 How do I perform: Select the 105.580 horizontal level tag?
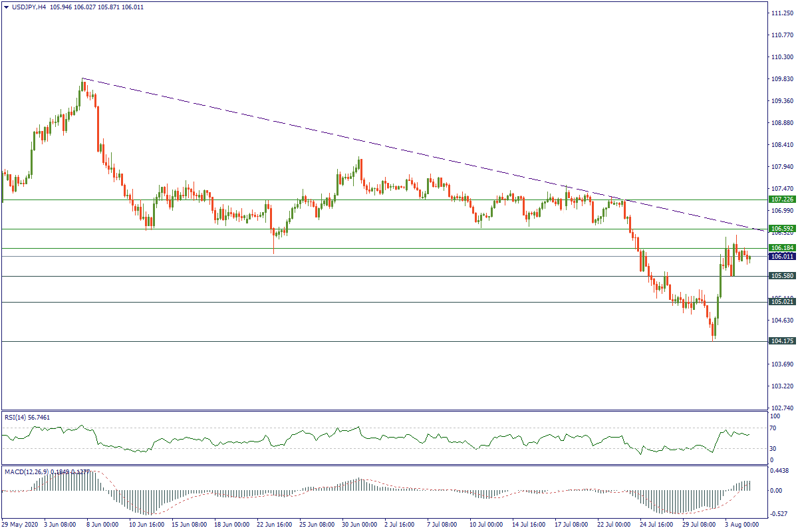(779, 276)
